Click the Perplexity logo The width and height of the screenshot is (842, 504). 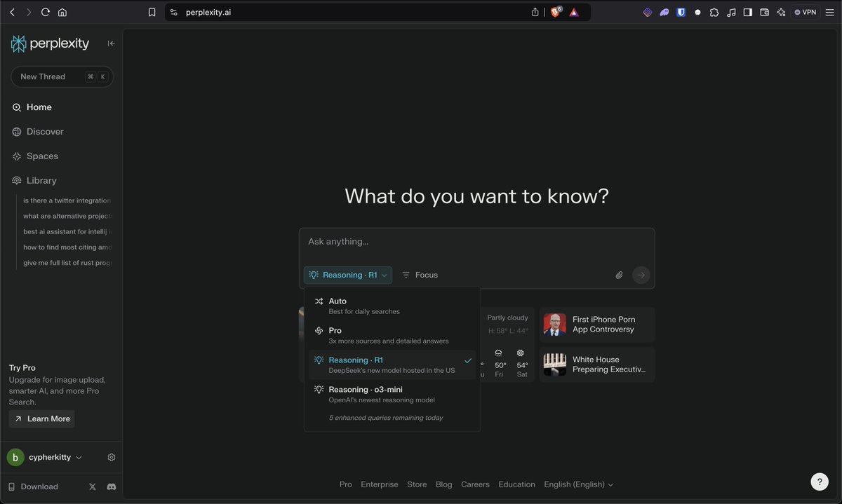50,43
